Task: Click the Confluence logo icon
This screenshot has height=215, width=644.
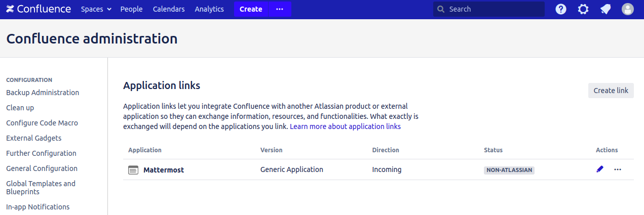Action: (x=10, y=9)
